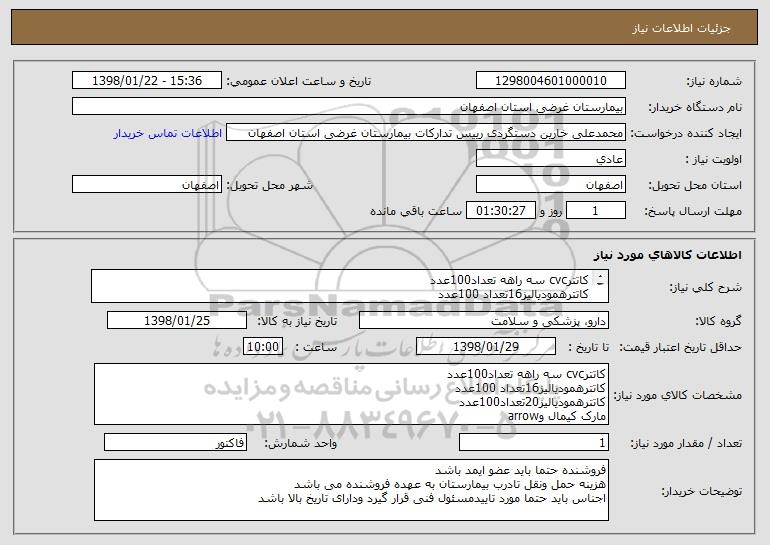The image size is (770, 545).
Task: Click the need priority field (عادی)
Action: [550, 159]
